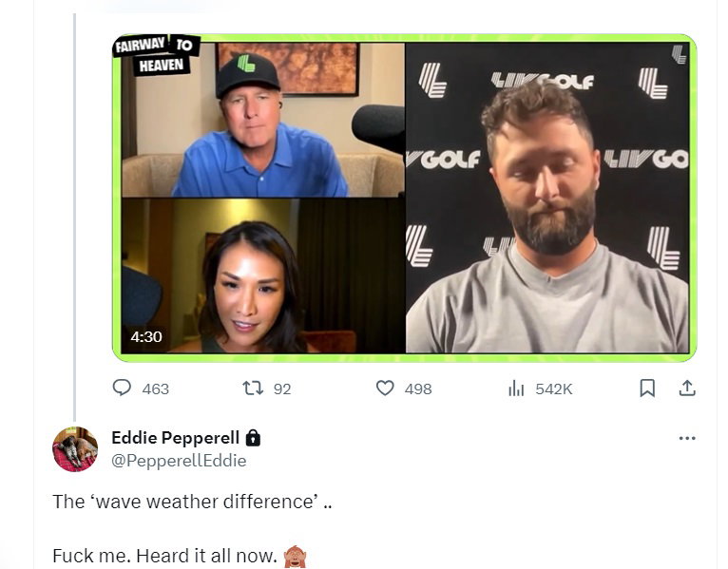Click the share upload arrow icon
This screenshot has width=728, height=569.
pyautogui.click(x=687, y=388)
